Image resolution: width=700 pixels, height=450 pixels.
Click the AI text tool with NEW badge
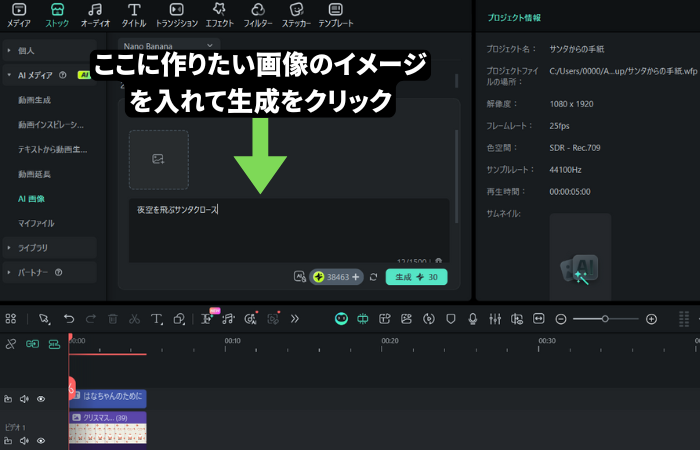pyautogui.click(x=207, y=319)
